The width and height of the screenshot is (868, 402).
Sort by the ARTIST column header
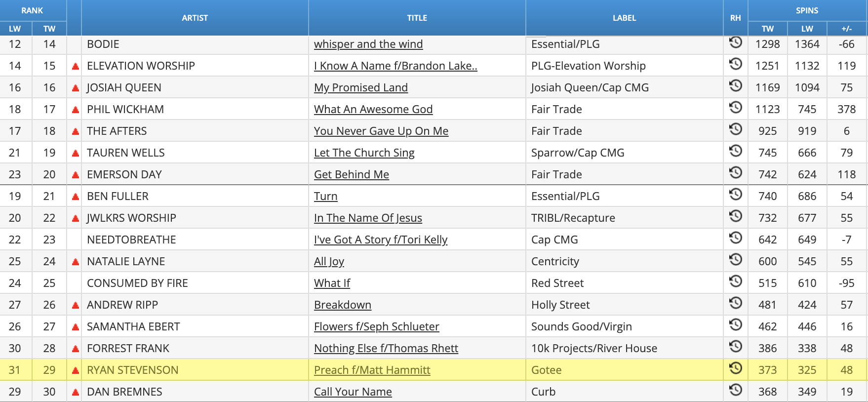(x=195, y=18)
